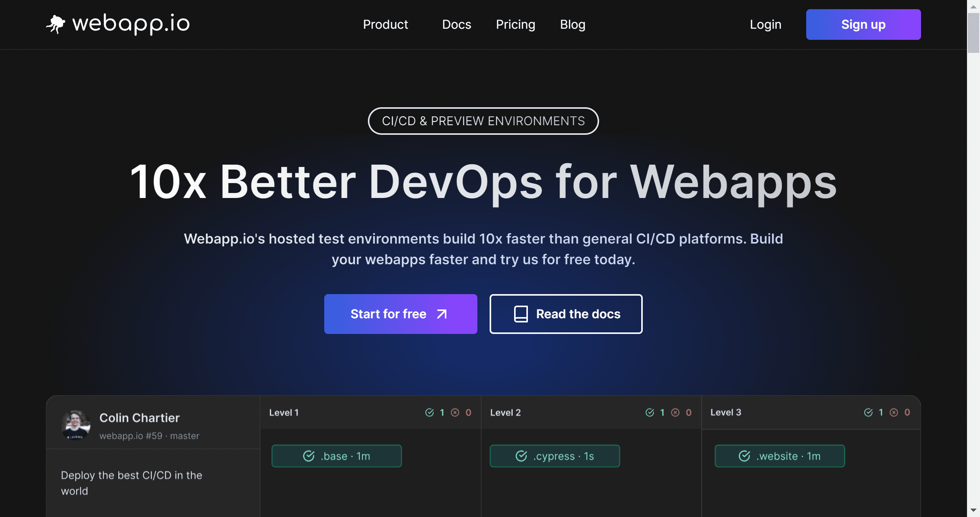Click the Level 1 green success check icon
The image size is (980, 517).
click(x=430, y=412)
